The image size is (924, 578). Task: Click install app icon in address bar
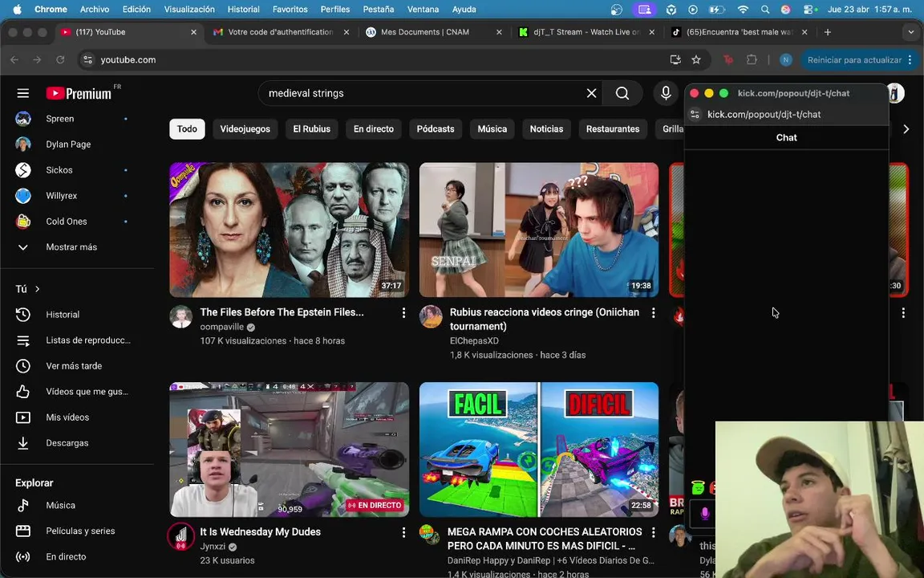tap(675, 59)
